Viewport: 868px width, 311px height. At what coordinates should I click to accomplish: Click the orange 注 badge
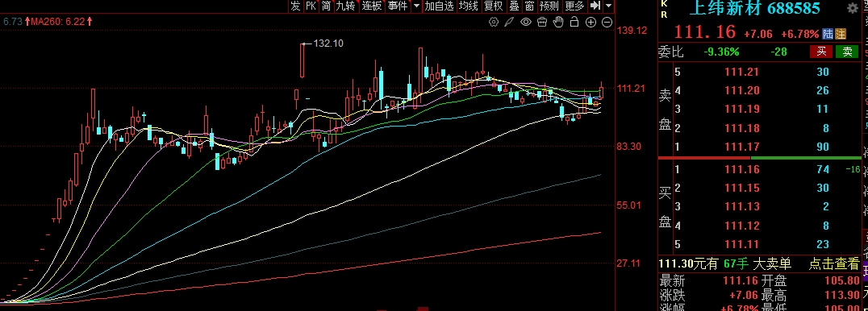tap(841, 34)
